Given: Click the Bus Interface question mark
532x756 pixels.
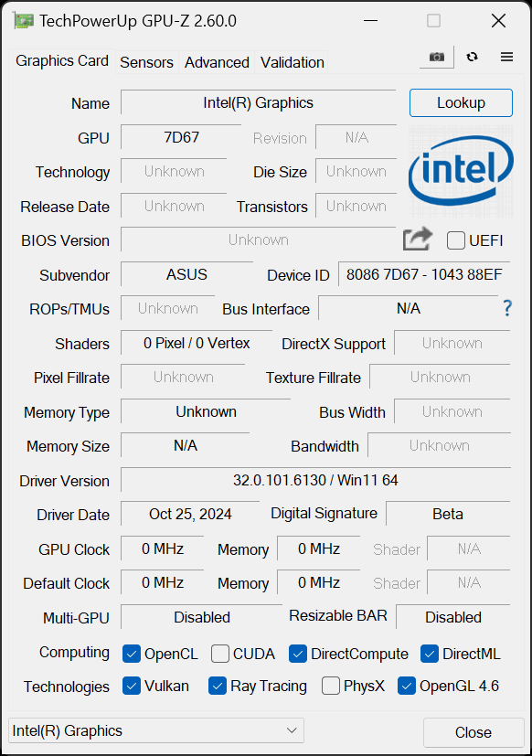Looking at the screenshot, I should (507, 307).
